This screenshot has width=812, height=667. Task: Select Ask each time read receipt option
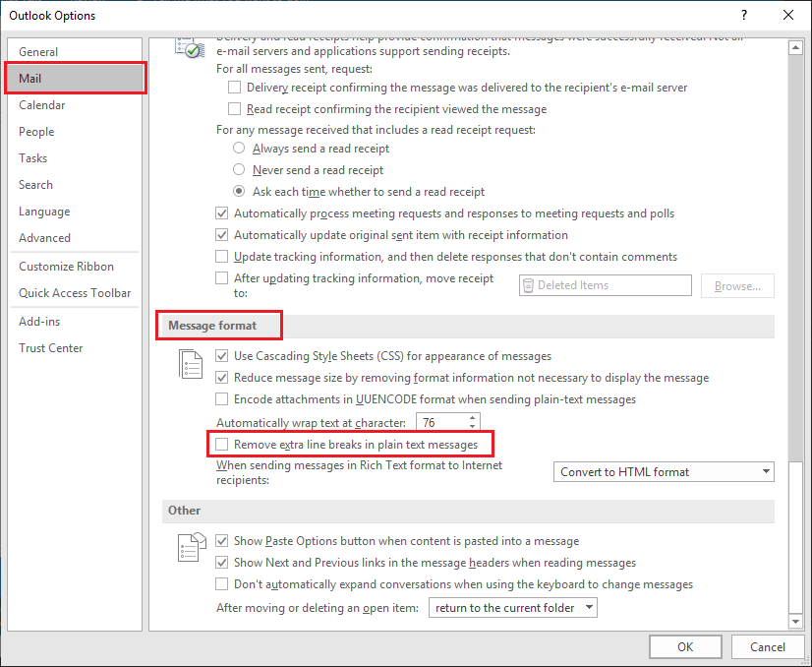click(239, 191)
